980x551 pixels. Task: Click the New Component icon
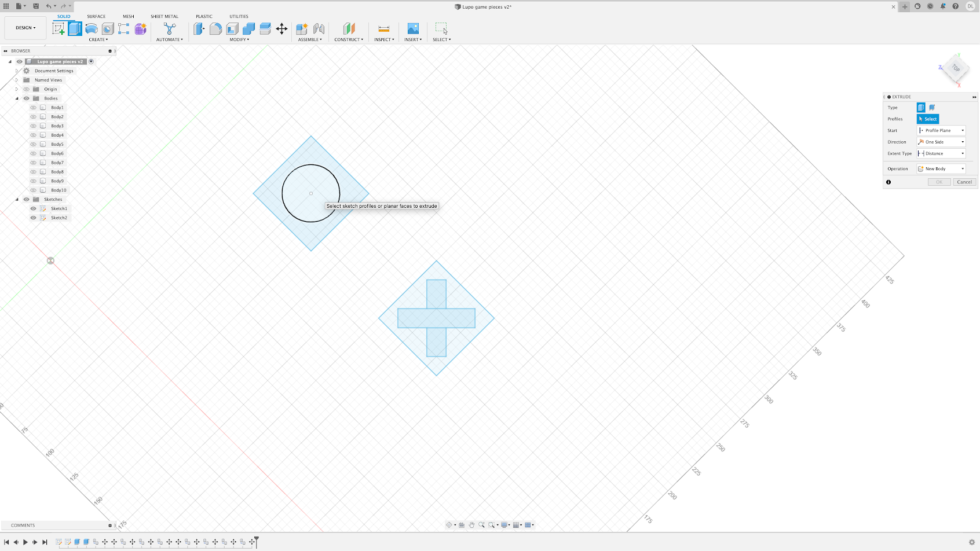302,28
